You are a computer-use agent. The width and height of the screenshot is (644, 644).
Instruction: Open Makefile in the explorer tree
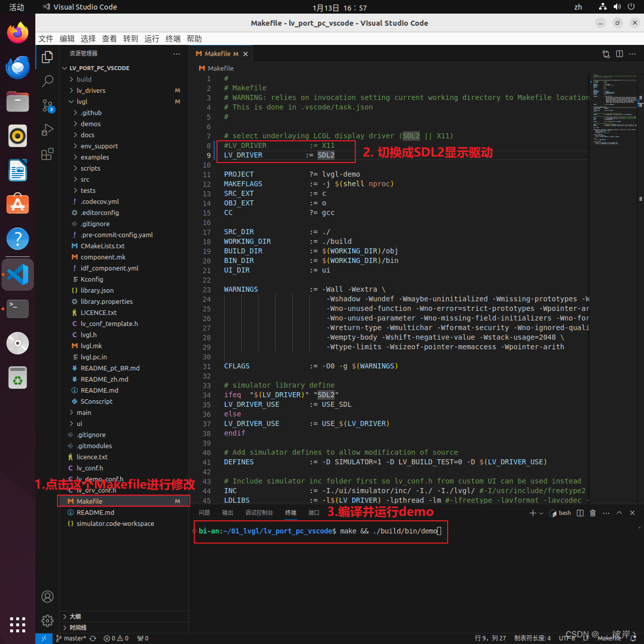(124, 501)
